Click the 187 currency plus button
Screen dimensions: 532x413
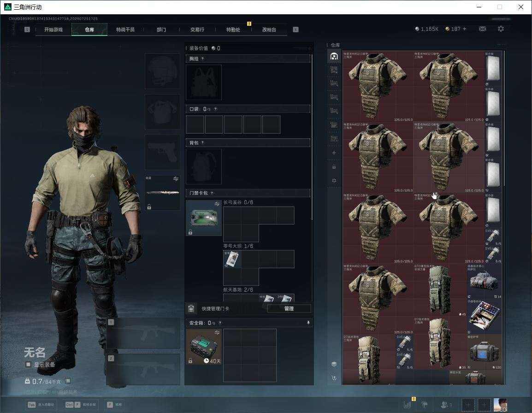tap(465, 29)
